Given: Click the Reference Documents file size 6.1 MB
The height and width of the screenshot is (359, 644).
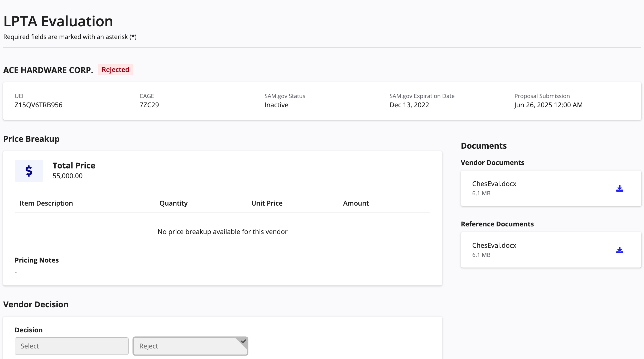Looking at the screenshot, I should point(481,255).
